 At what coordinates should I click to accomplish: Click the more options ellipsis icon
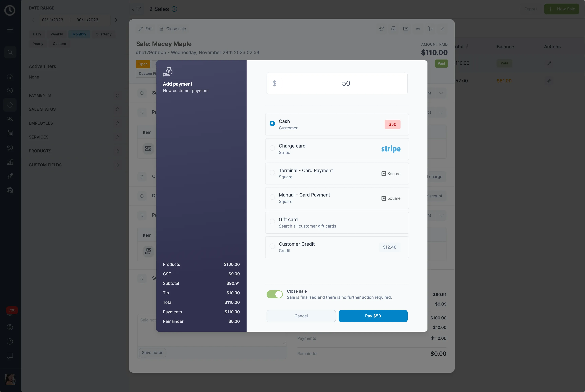(x=418, y=28)
